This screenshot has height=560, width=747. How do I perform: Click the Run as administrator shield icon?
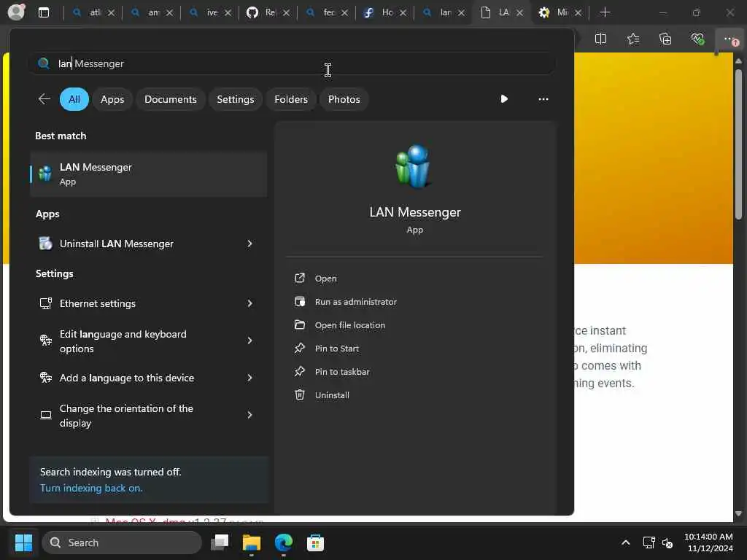300,301
